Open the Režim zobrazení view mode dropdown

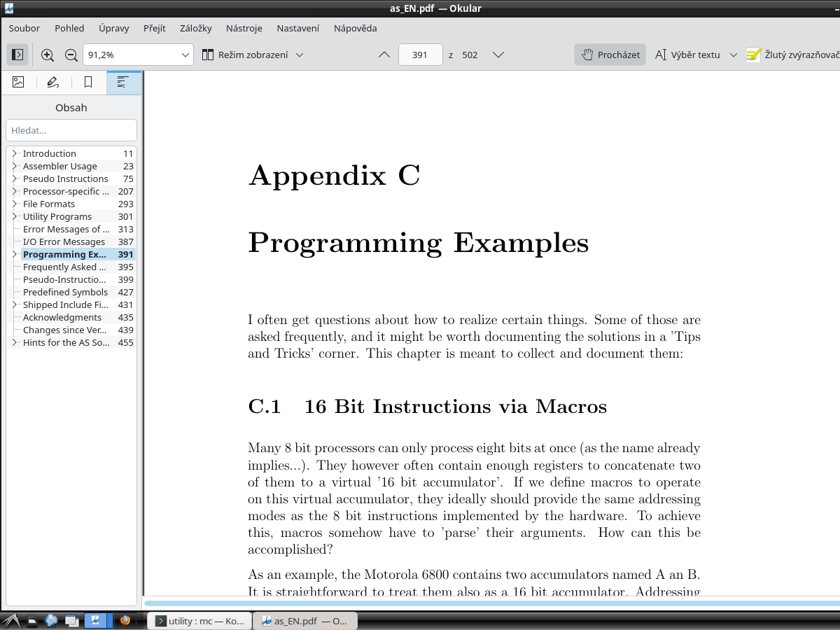[x=253, y=55]
